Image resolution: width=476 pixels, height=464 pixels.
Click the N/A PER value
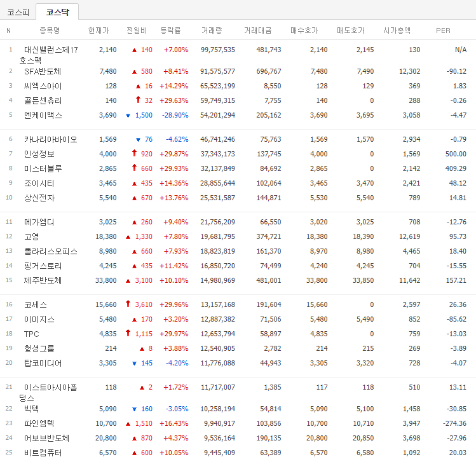[x=461, y=50]
